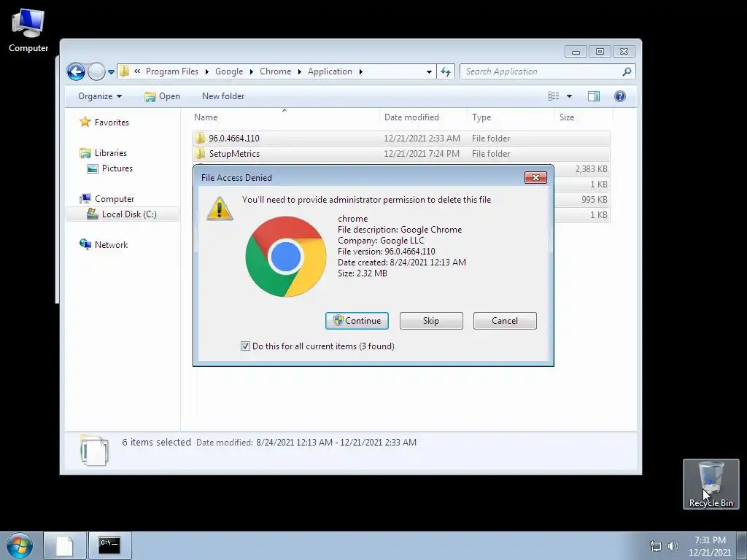Click the network icon in system tray
This screenshot has width=747, height=560.
tap(656, 546)
